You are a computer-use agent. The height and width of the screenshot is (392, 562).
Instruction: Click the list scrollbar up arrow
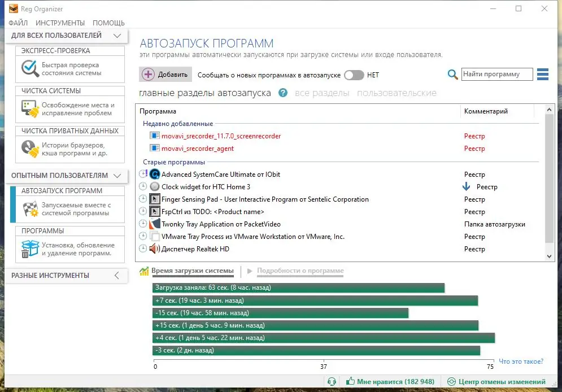549,110
